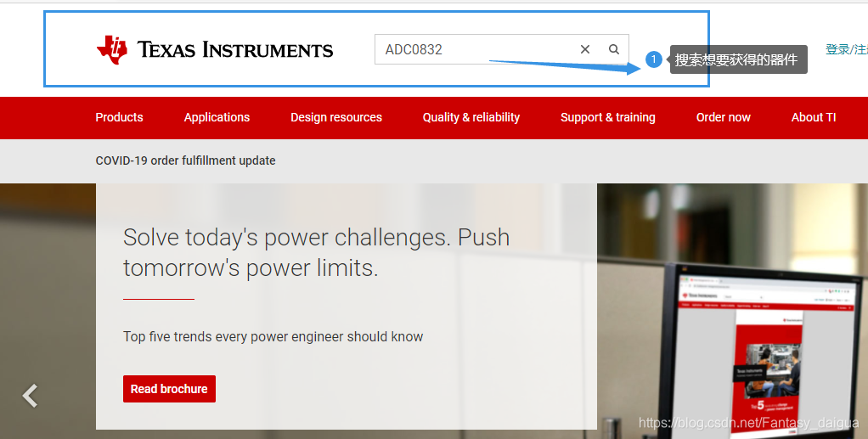Click the gray tooltip 搜索想要获得的器件
The height and width of the screenshot is (439, 868).
point(738,59)
